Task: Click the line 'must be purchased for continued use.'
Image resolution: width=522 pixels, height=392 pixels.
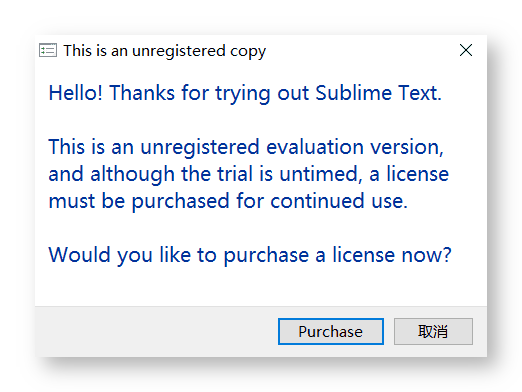Action: tap(228, 201)
